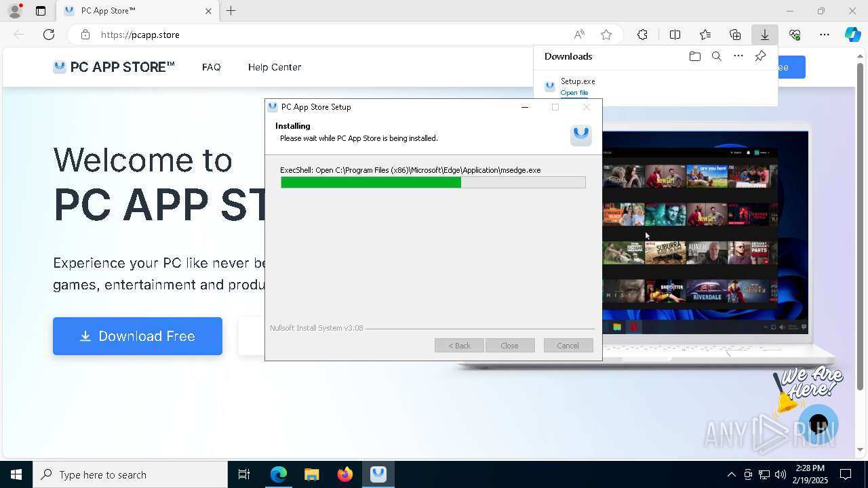Click the installer progress bar
The height and width of the screenshot is (488, 868).
click(433, 182)
